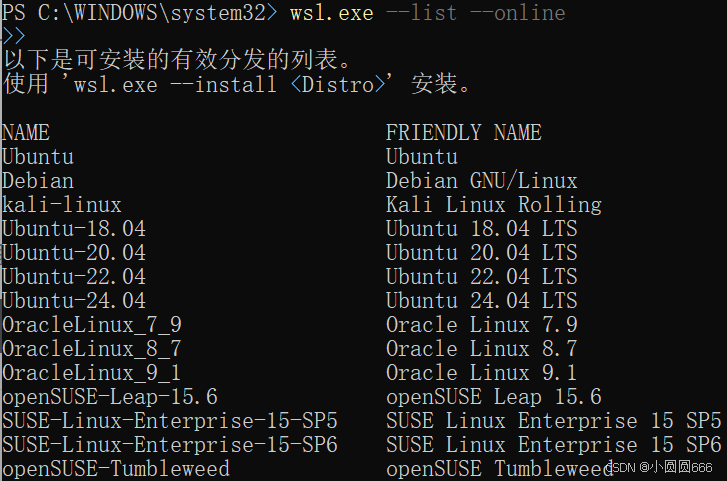Click the friendly name 'Kali Linux Rolling'
This screenshot has height=481, width=727.
(x=494, y=205)
